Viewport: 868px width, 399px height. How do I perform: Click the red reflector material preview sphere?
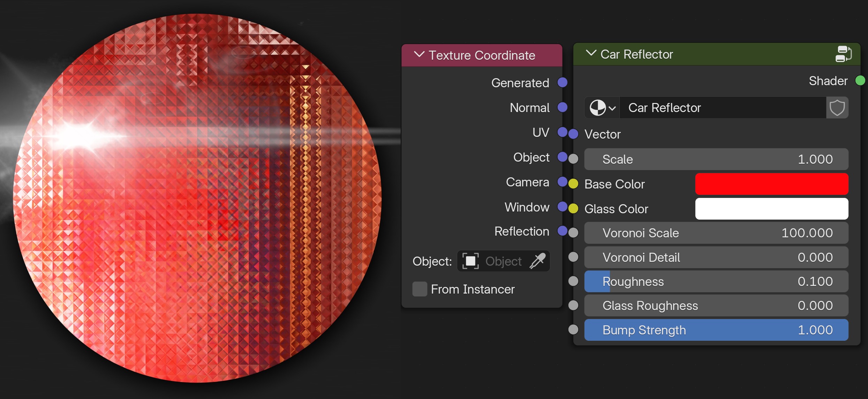tap(197, 198)
